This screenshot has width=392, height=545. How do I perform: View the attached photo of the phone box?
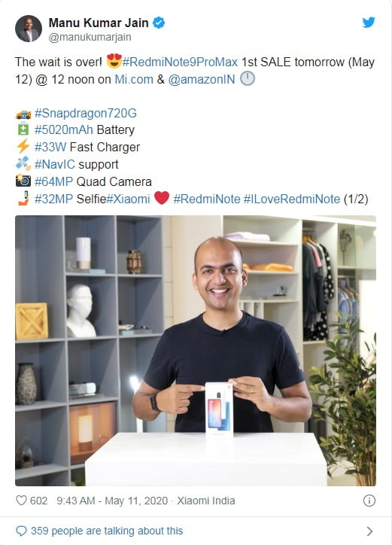tap(196, 350)
